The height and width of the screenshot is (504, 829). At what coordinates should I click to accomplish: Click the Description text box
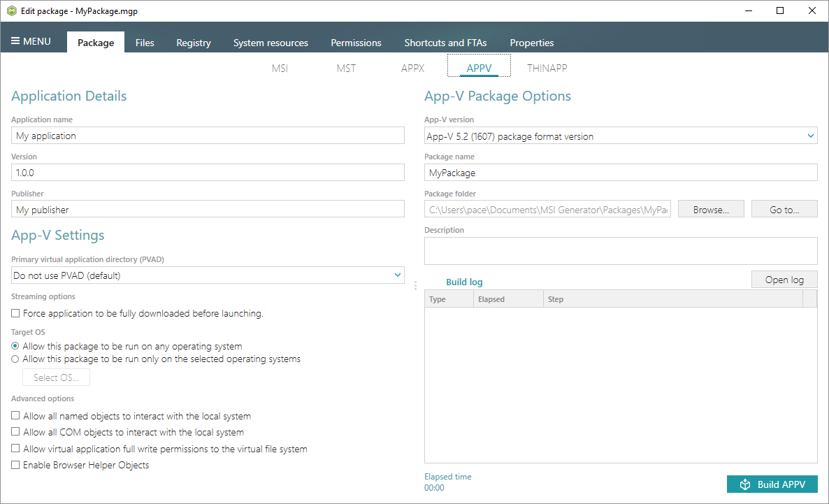(620, 251)
